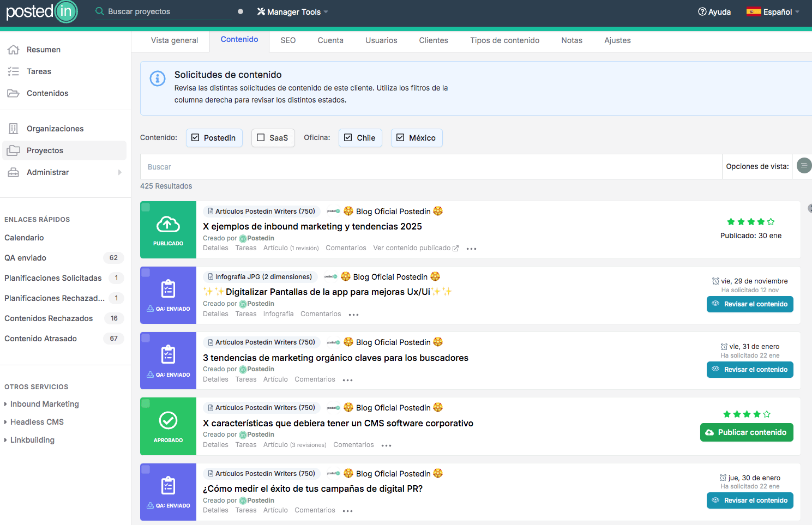Select the checkbox on Digitalizar Pantallas card

click(x=146, y=273)
